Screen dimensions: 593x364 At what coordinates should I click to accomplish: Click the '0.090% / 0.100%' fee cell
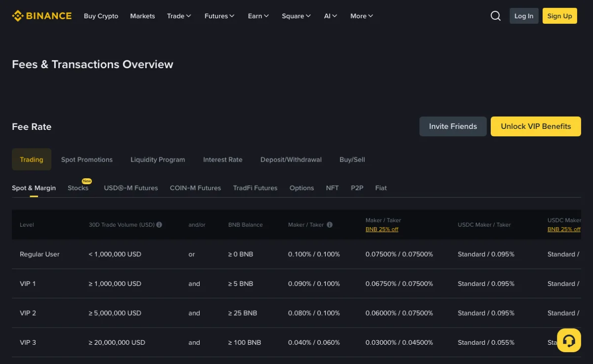314,283
